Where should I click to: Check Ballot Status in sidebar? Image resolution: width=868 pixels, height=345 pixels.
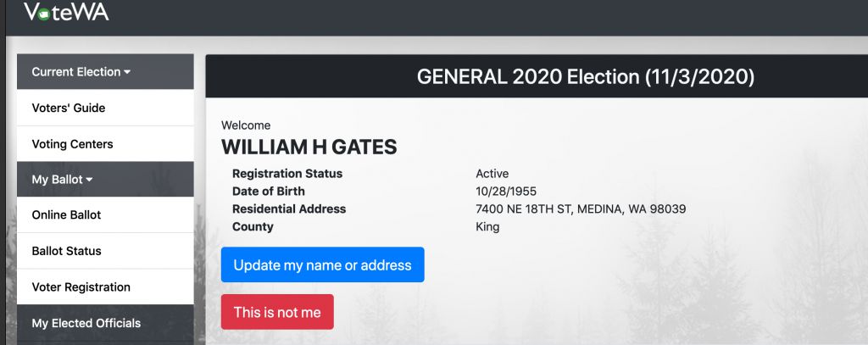point(105,251)
